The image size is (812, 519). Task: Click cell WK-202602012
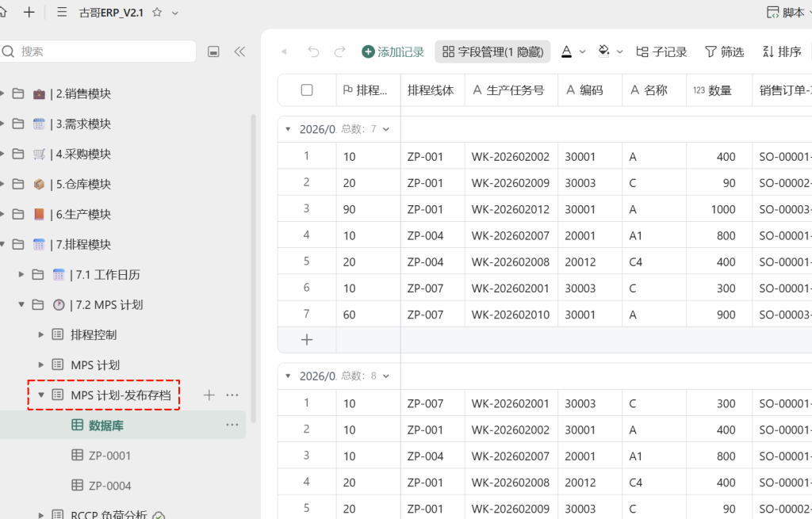coord(511,209)
